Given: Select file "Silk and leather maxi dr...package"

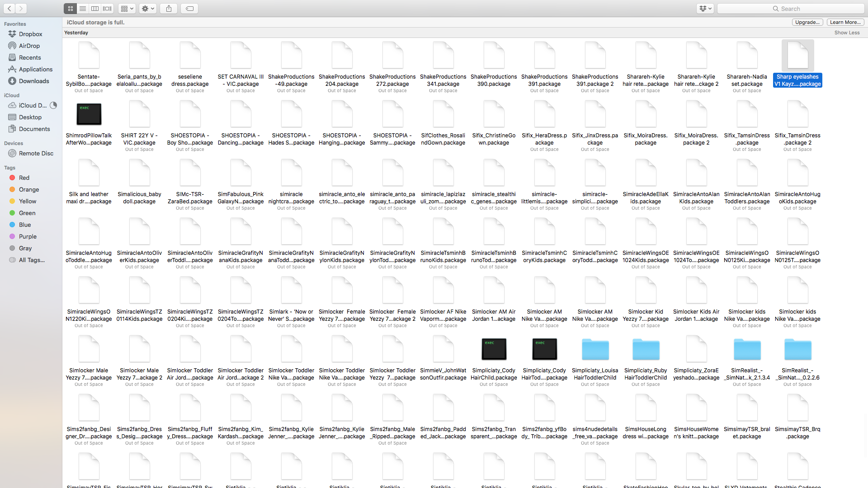Looking at the screenshot, I should point(89,173).
